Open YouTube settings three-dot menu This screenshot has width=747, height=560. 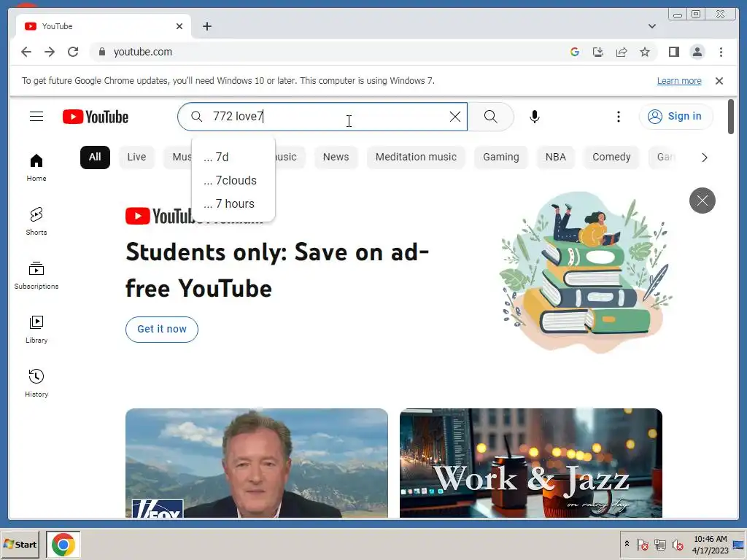[619, 117]
